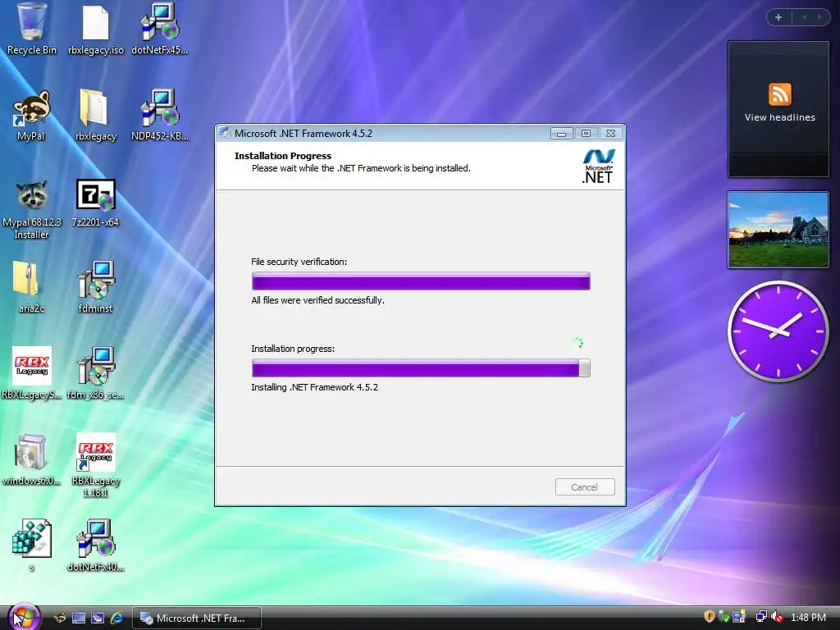Screen dimensions: 840x630
Task: Click the sidebar previous gadgets arrow
Action: pos(804,17)
